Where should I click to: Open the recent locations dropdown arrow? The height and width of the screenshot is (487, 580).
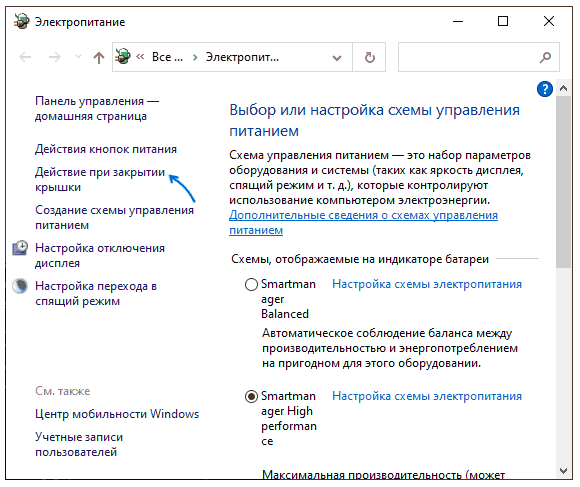click(x=78, y=57)
